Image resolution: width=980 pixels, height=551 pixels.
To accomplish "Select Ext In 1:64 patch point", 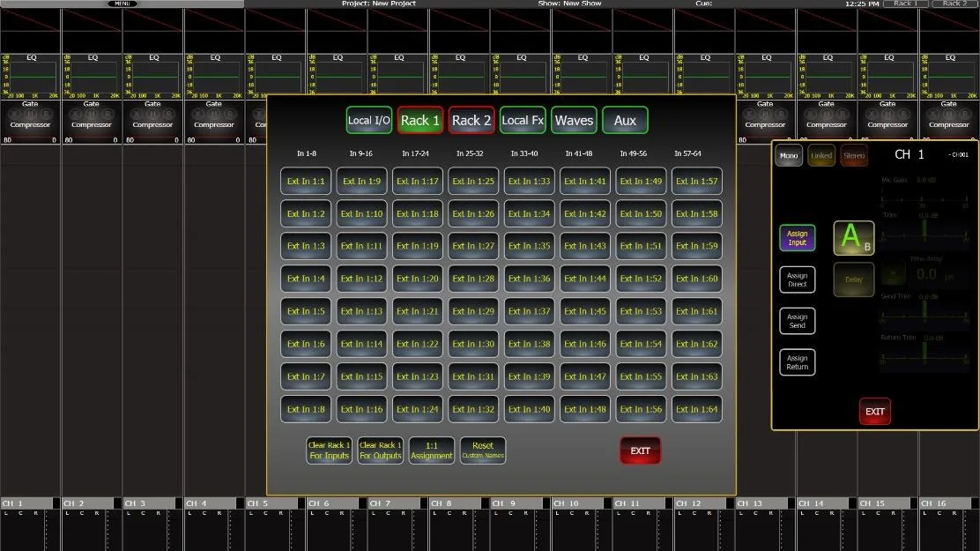I will point(697,409).
